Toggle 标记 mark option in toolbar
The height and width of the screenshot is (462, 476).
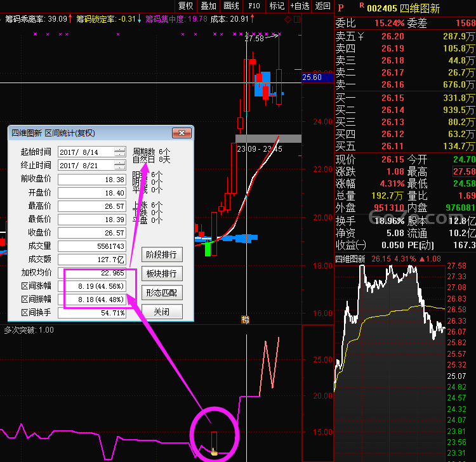click(x=277, y=6)
